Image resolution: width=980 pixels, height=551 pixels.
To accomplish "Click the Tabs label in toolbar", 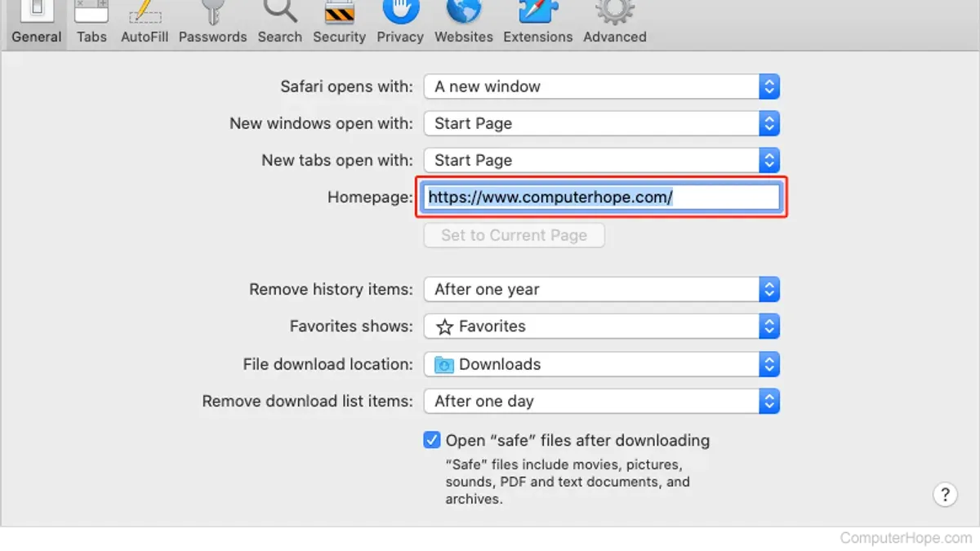I will click(x=91, y=37).
